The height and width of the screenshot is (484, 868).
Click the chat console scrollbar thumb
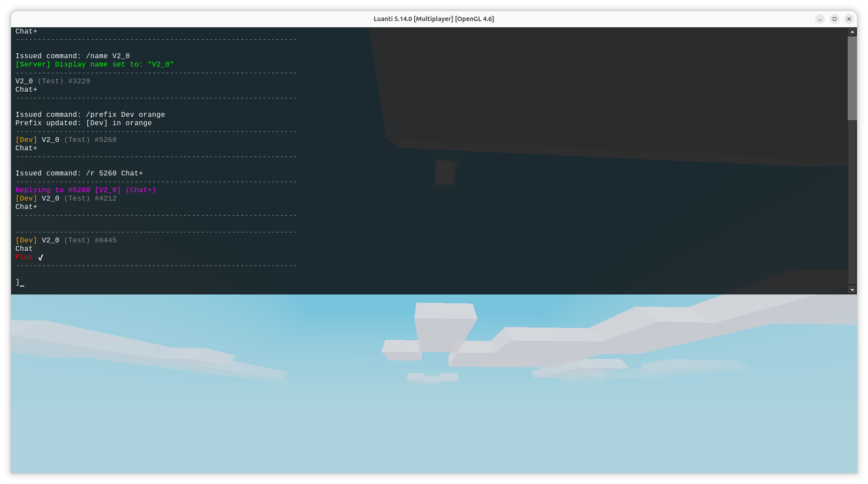tap(852, 78)
